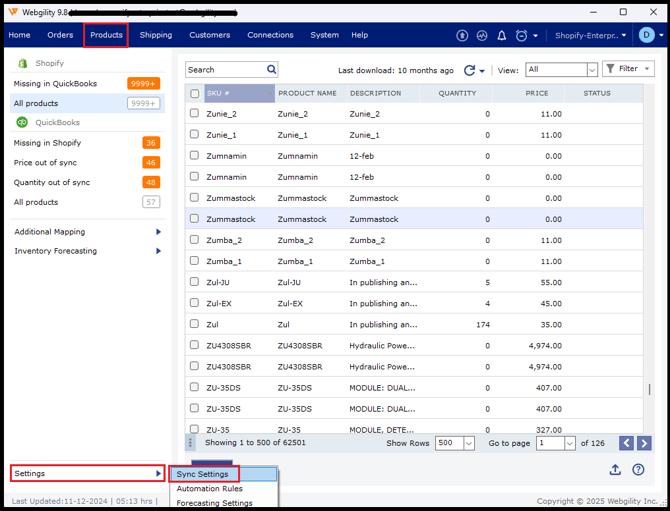Click the Filter button
Viewport: 670px width, 511px height.
628,69
